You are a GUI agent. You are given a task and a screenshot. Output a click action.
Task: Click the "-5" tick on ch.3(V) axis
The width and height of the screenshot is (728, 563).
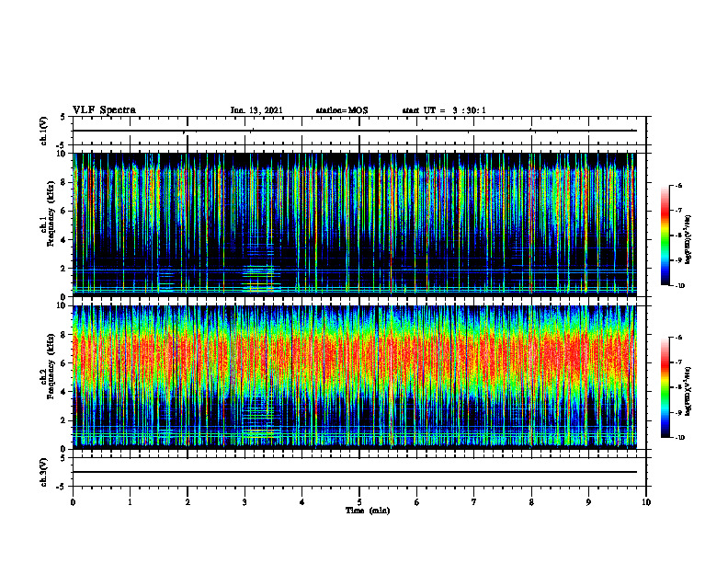tap(63, 487)
